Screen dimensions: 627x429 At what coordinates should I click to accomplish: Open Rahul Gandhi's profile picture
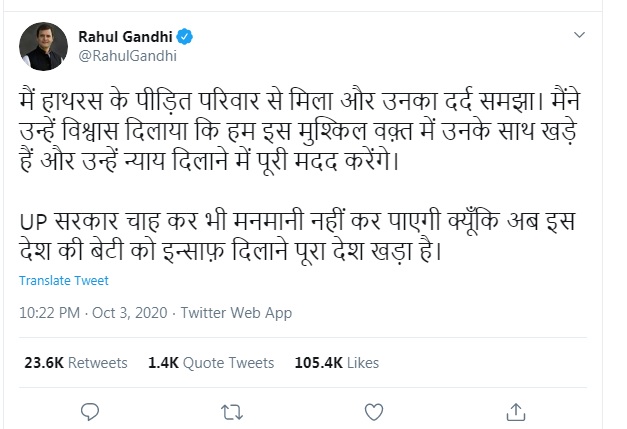pos(44,46)
